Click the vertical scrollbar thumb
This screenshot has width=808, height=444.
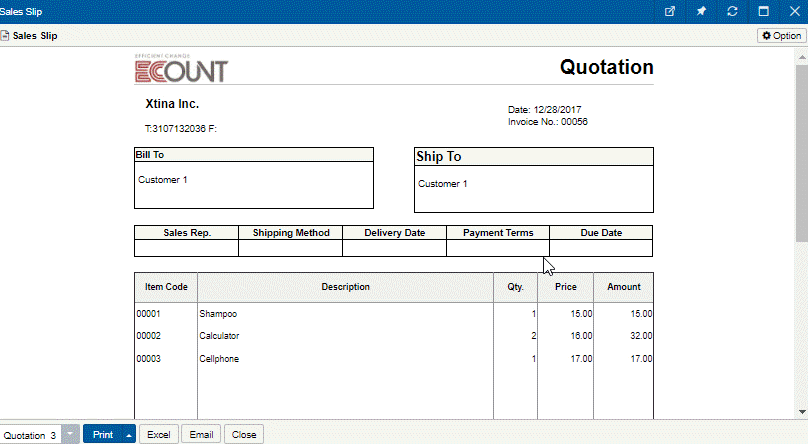802,153
